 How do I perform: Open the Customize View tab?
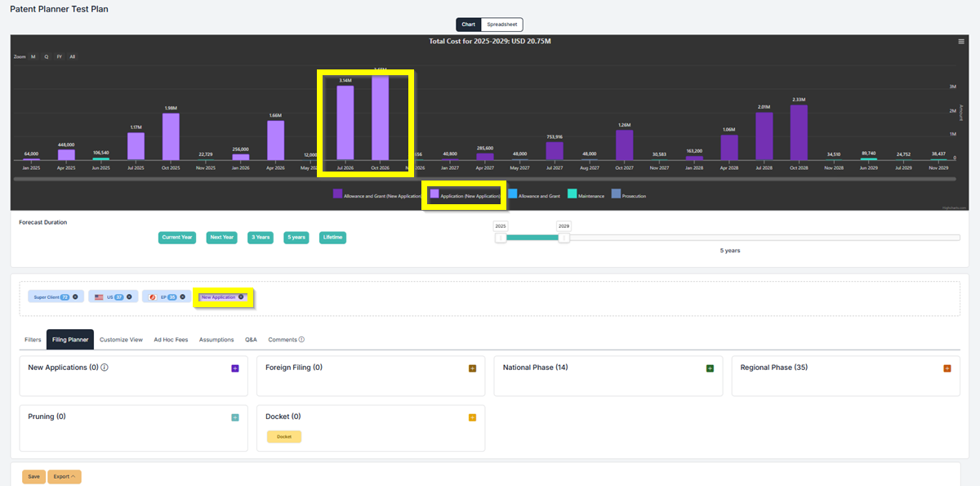point(121,339)
